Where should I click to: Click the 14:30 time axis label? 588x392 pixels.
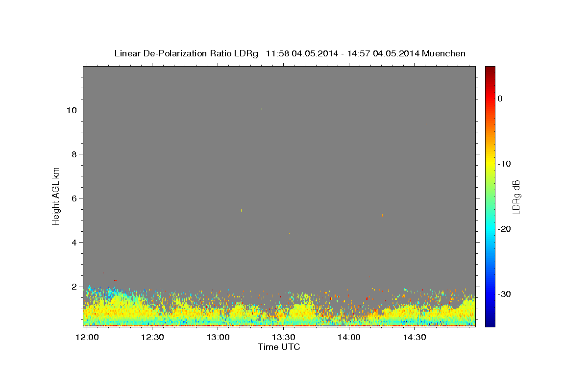click(414, 337)
